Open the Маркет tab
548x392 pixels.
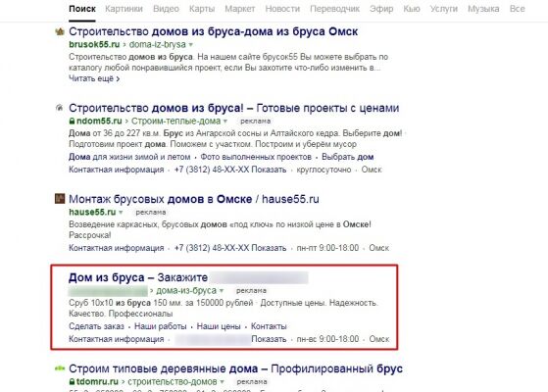[240, 9]
